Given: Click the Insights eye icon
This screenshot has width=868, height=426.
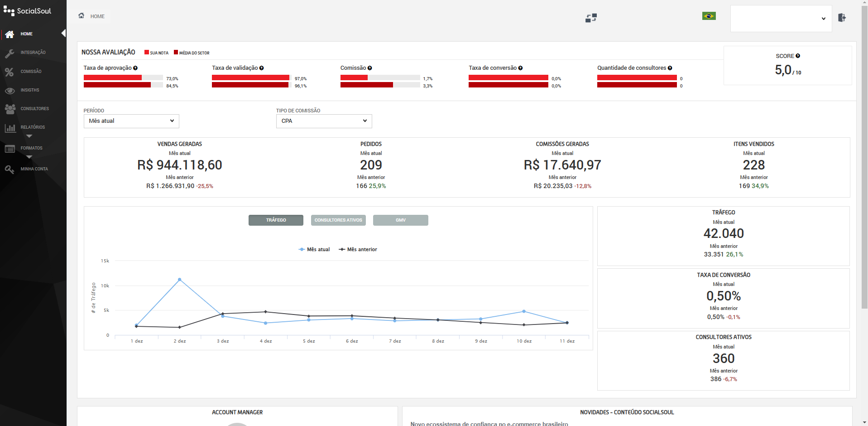Looking at the screenshot, I should coord(10,91).
